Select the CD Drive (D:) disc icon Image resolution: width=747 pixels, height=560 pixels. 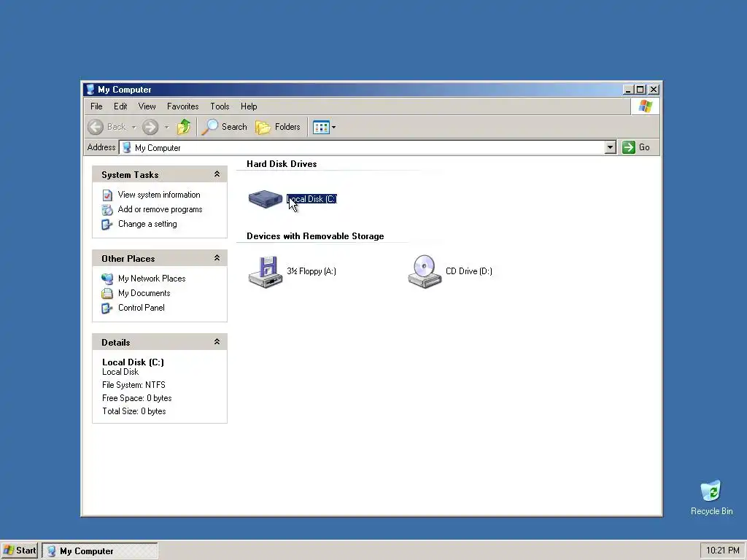[x=425, y=271]
